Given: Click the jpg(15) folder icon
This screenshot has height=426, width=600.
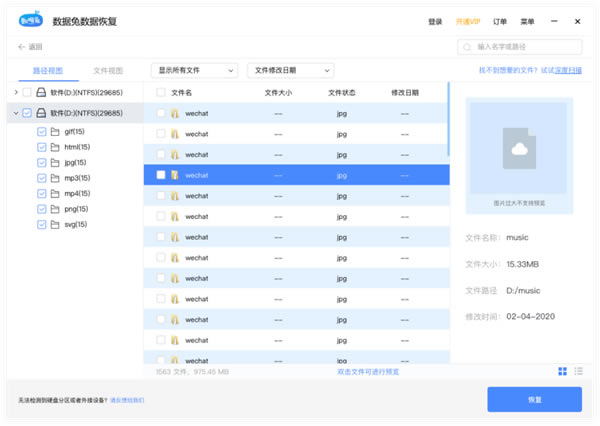Looking at the screenshot, I should [55, 163].
